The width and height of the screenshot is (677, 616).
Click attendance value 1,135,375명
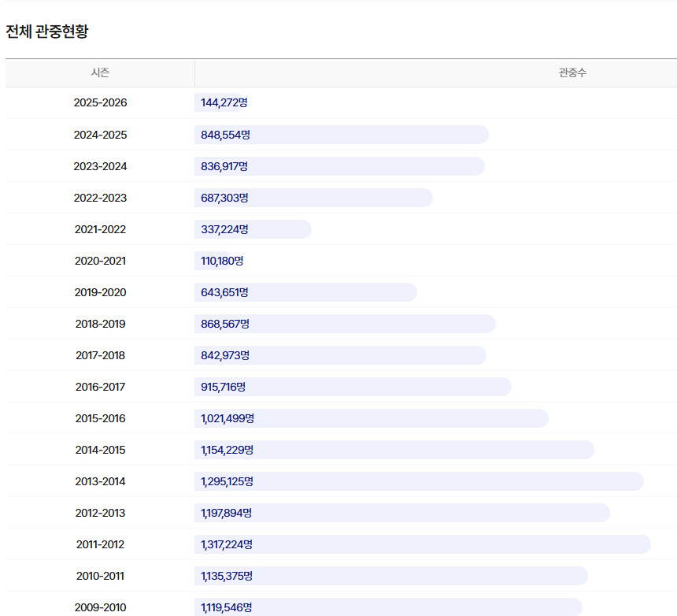point(227,577)
